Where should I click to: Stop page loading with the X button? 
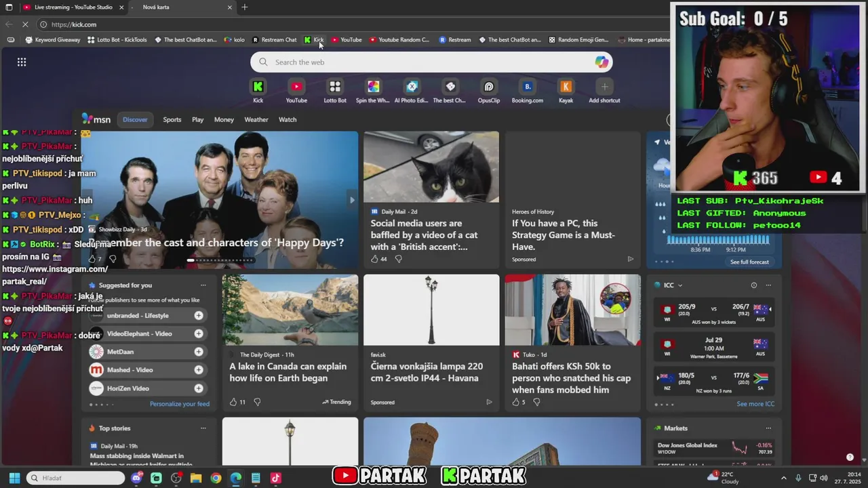pos(25,24)
